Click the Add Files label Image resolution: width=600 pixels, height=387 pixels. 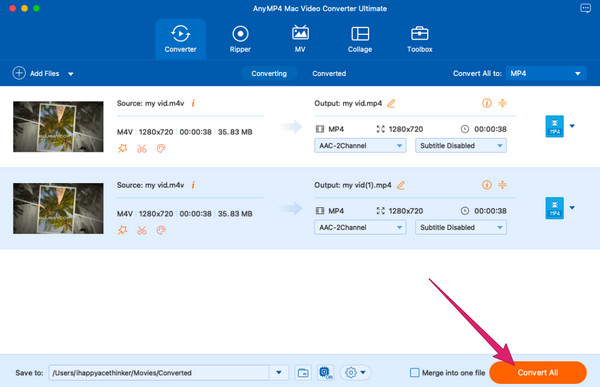pyautogui.click(x=45, y=73)
